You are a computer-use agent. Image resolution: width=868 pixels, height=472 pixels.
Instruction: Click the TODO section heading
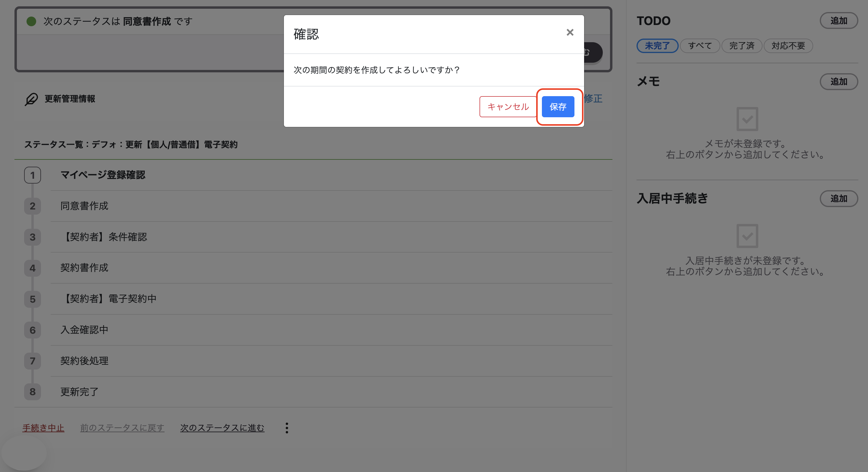pyautogui.click(x=653, y=21)
